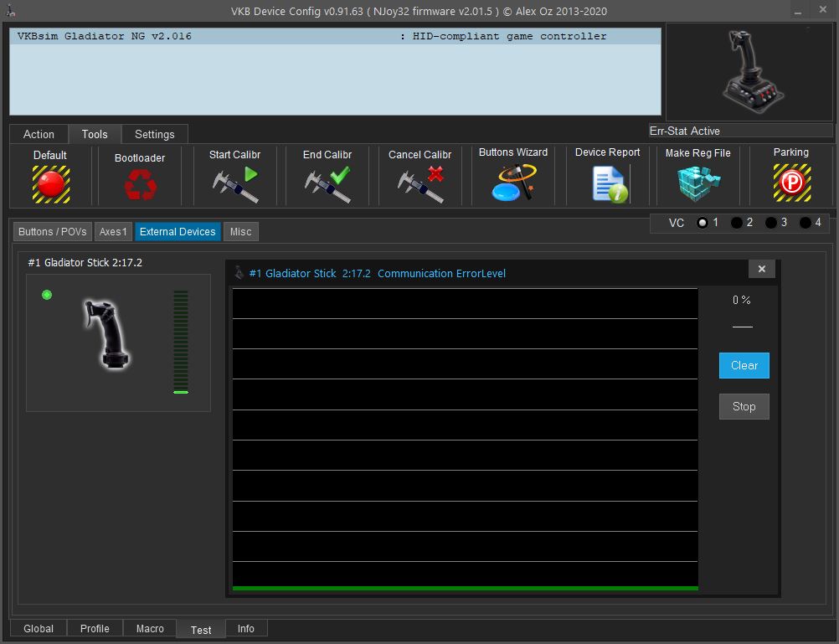The width and height of the screenshot is (839, 644).
Task: Start calibration with Start Calibr icon
Action: (x=235, y=185)
